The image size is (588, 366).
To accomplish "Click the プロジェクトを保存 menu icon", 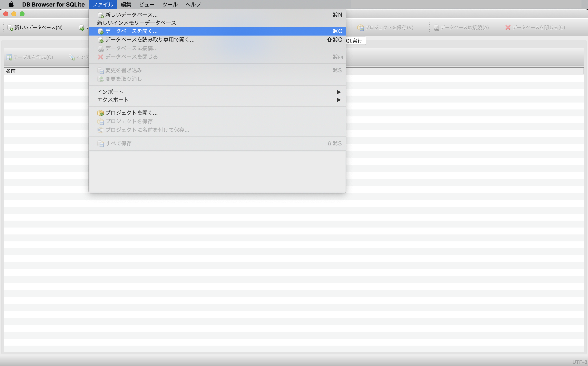I will click(x=100, y=121).
